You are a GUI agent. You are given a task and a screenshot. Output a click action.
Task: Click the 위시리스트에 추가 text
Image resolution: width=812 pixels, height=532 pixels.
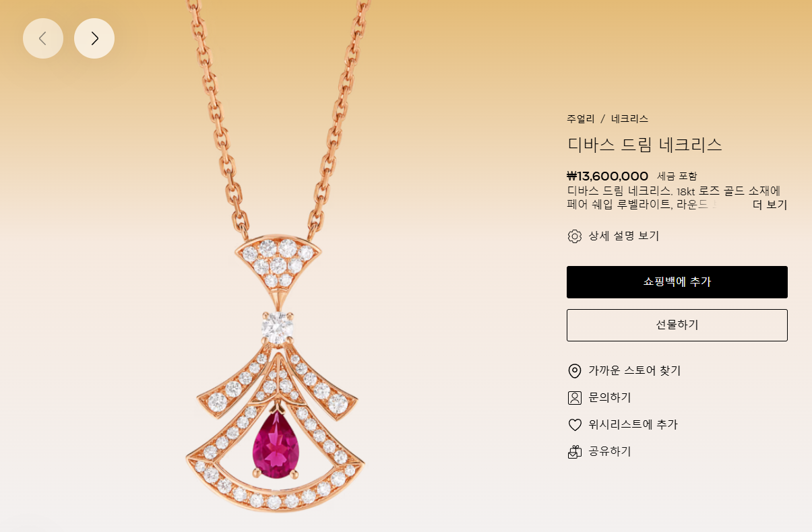633,425
